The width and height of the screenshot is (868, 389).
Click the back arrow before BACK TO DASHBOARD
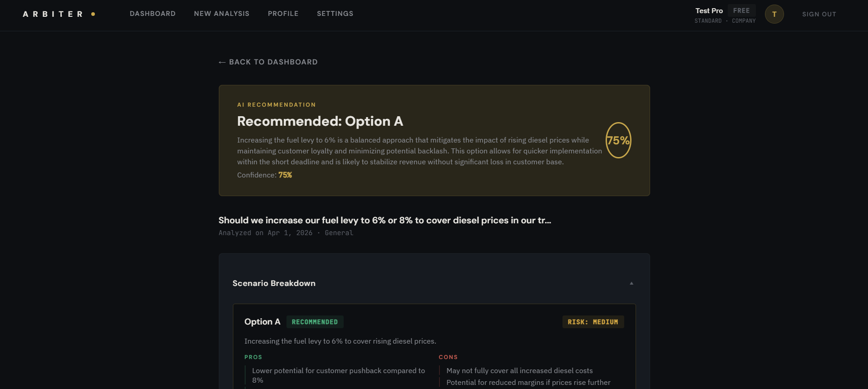pyautogui.click(x=222, y=62)
